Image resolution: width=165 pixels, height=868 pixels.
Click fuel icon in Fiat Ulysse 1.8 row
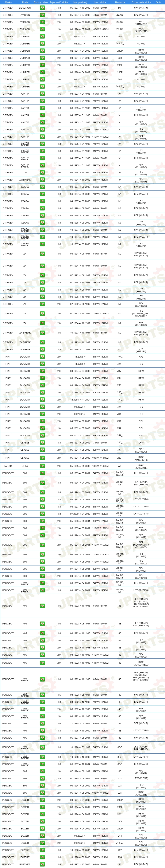pos(42,443)
